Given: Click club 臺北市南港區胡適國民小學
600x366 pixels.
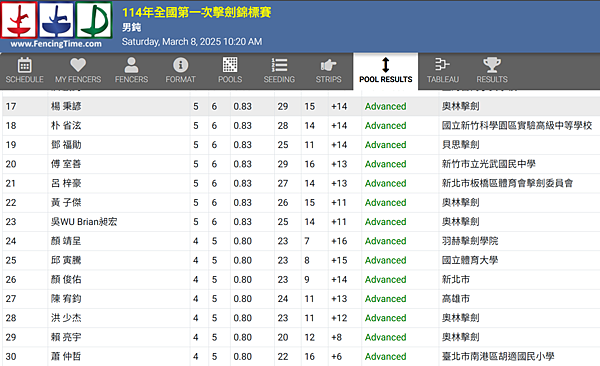Looking at the screenshot, I should click(x=498, y=356).
